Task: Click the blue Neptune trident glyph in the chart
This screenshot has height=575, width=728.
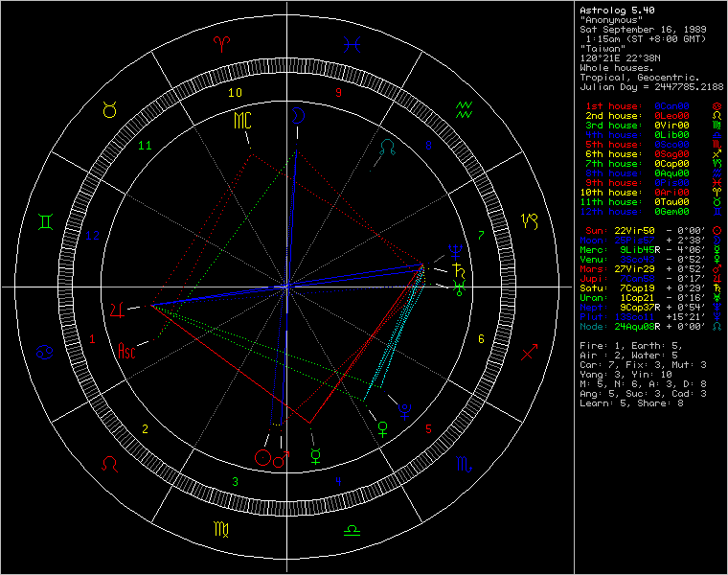Action: 455,252
